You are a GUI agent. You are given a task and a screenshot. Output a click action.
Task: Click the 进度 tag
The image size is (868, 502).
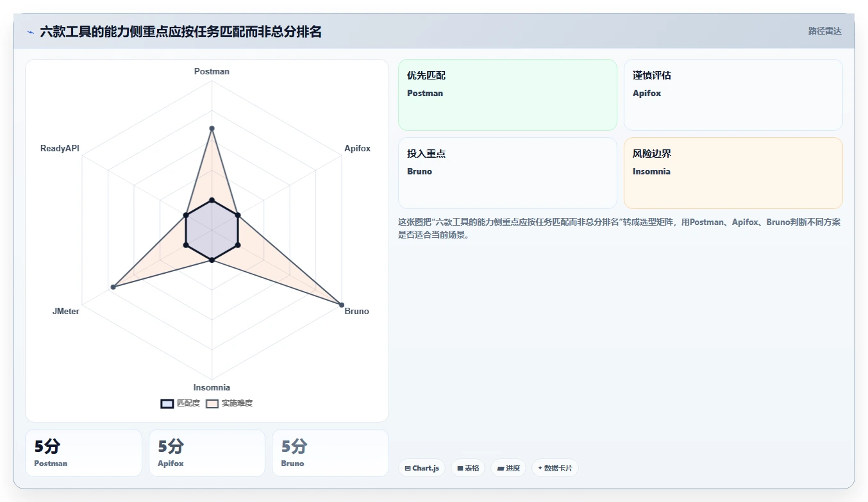pyautogui.click(x=508, y=468)
